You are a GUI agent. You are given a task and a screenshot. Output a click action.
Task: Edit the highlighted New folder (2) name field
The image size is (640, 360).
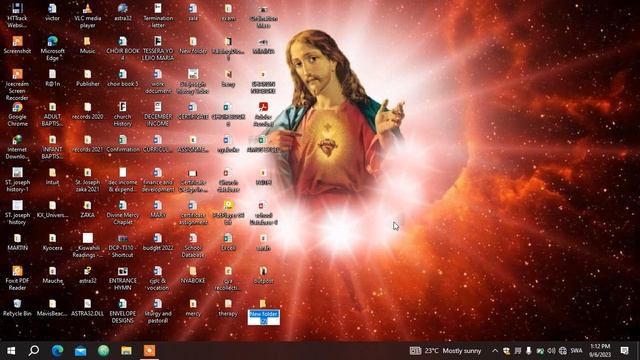[x=264, y=317]
